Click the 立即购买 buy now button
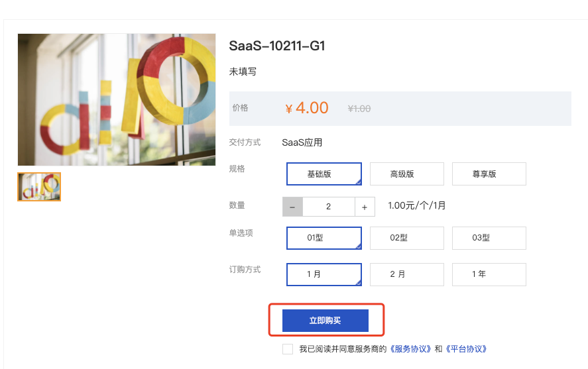The height and width of the screenshot is (369, 588). click(x=325, y=320)
